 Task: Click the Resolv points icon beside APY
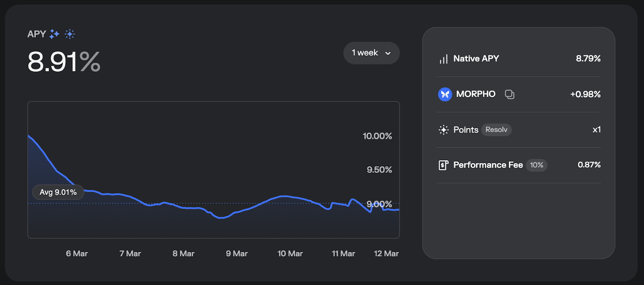coord(70,34)
